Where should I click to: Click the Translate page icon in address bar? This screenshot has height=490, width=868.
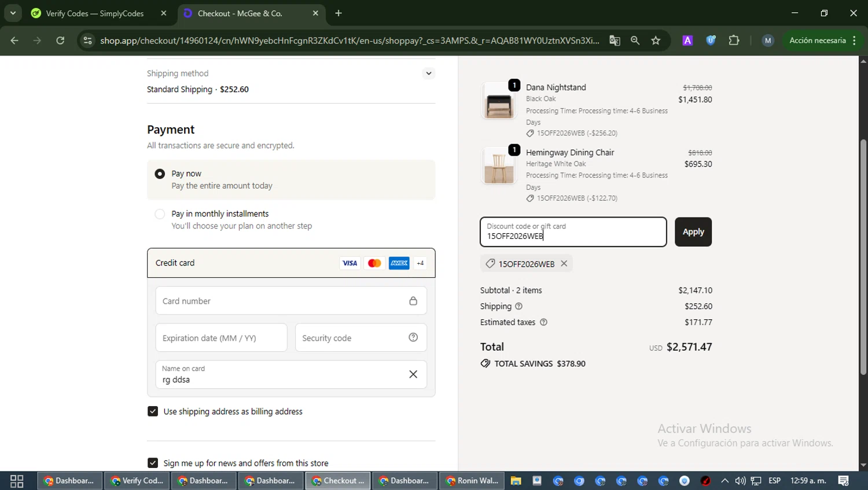[615, 40]
